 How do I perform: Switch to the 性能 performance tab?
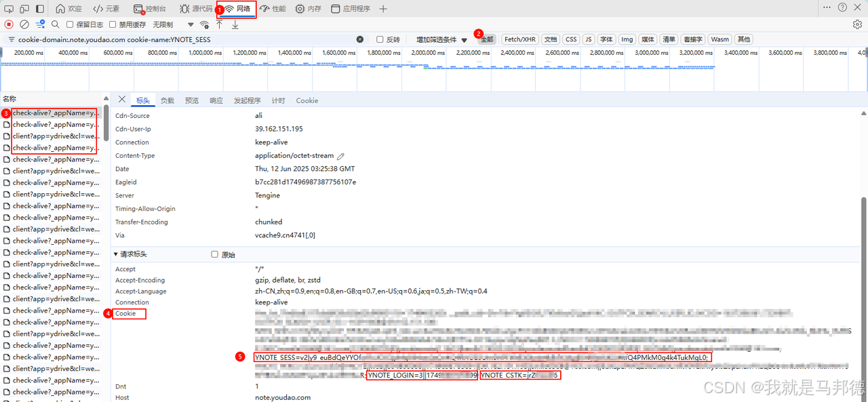[x=273, y=9]
